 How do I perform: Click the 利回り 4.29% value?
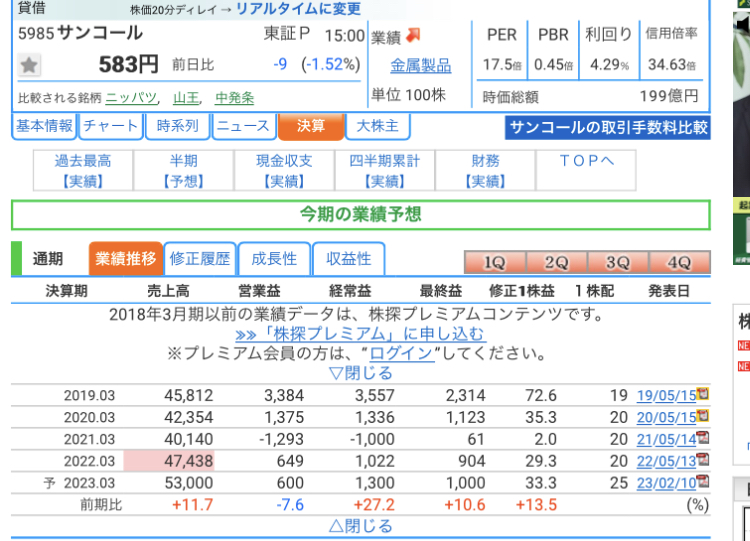pos(609,64)
